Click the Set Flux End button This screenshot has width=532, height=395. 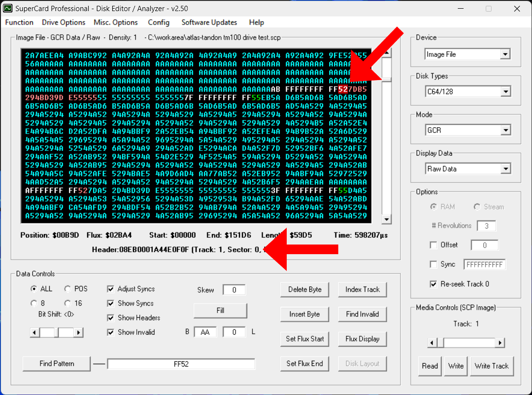tap(305, 364)
